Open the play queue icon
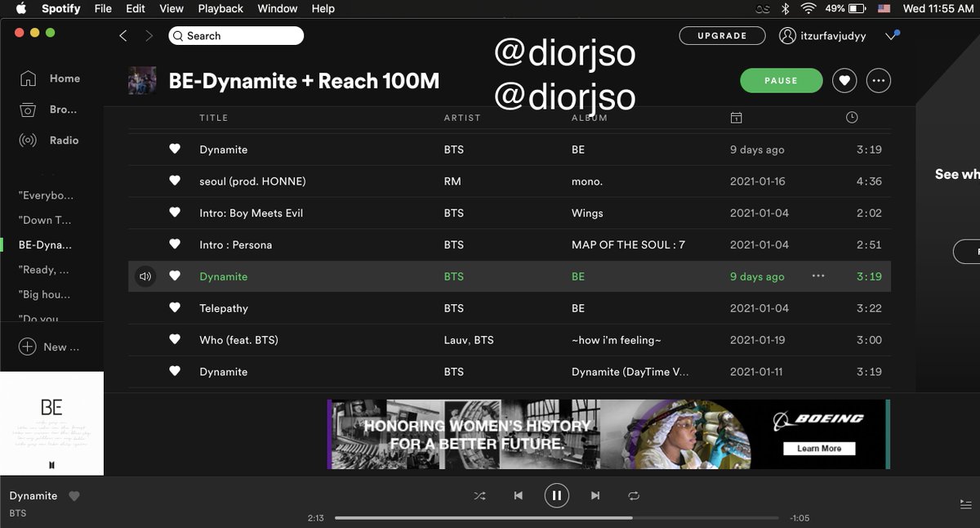The height and width of the screenshot is (528, 980). pyautogui.click(x=966, y=504)
